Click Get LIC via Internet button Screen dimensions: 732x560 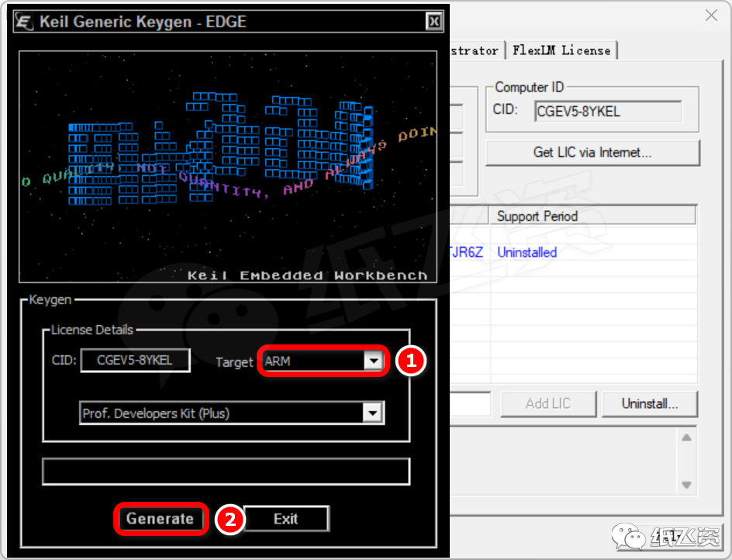pyautogui.click(x=592, y=153)
